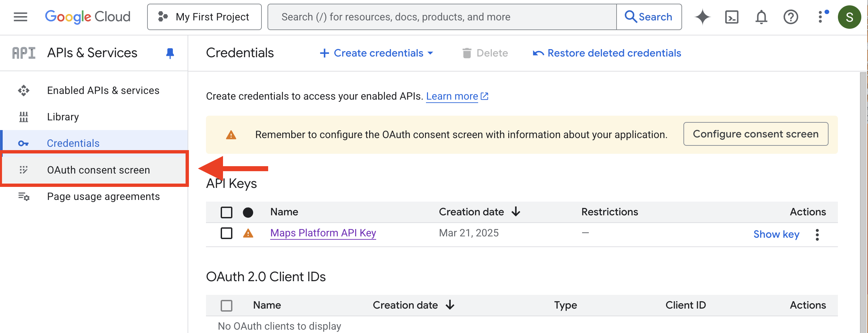The width and height of the screenshot is (868, 333).
Task: Click the Gemini AI sparkle icon
Action: 702,17
